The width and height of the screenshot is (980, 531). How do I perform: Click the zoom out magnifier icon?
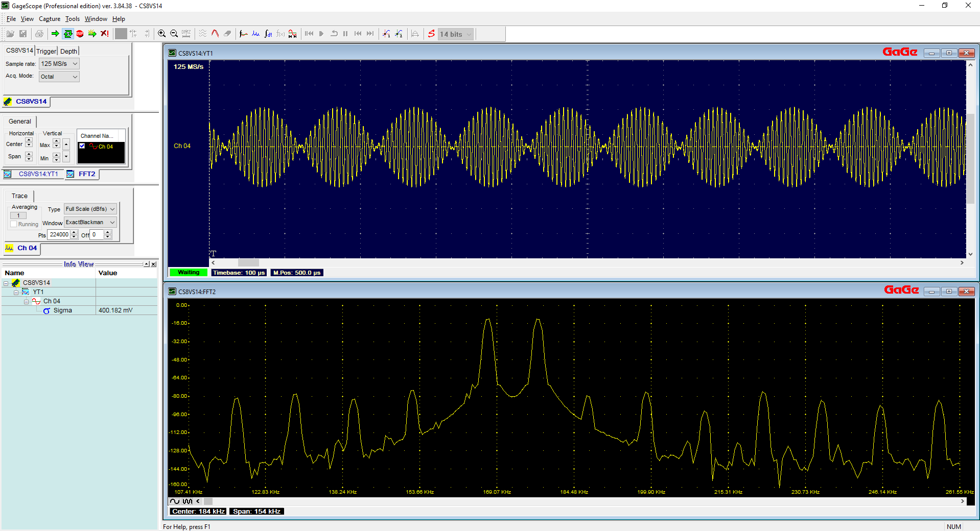point(174,34)
